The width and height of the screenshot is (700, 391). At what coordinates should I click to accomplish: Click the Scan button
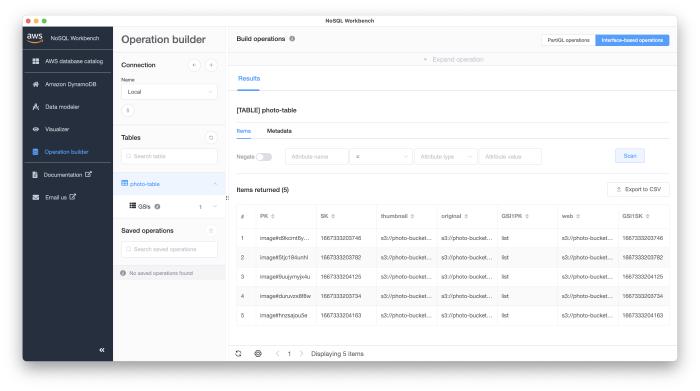630,156
